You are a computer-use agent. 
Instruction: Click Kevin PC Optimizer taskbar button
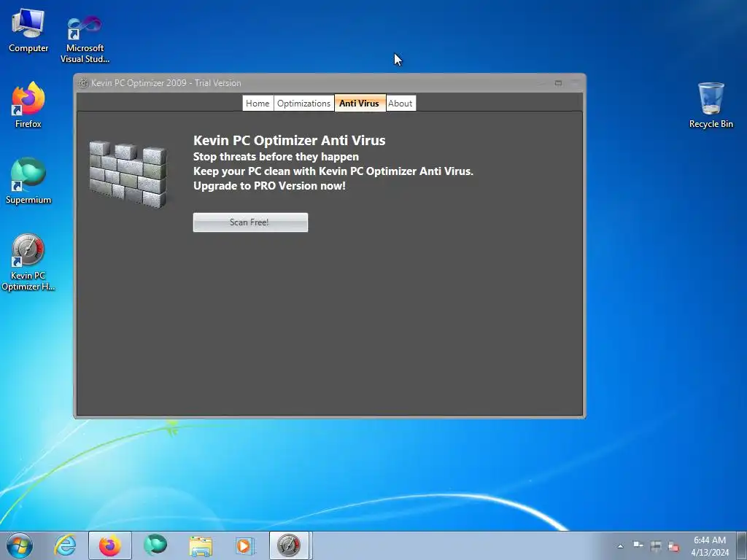click(x=290, y=545)
